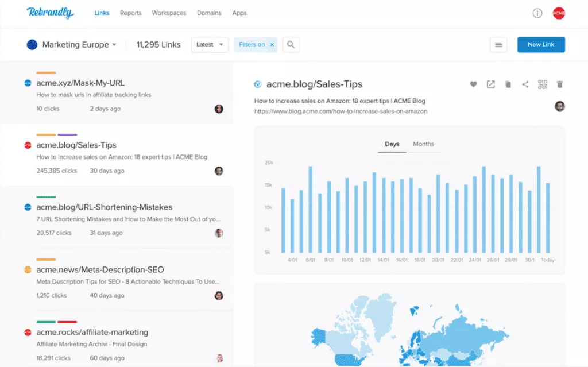Screen dimensions: 588x367
Task: Click the copy link clipboard icon
Action: coord(508,84)
